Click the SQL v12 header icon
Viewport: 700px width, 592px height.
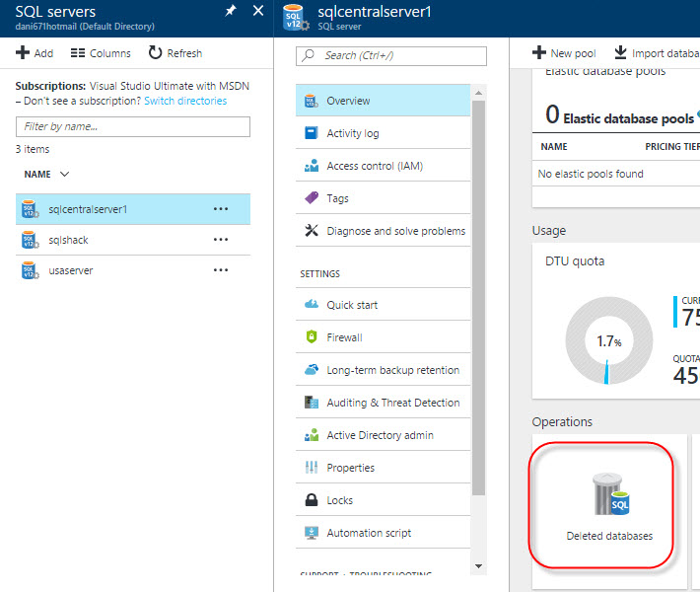296,18
